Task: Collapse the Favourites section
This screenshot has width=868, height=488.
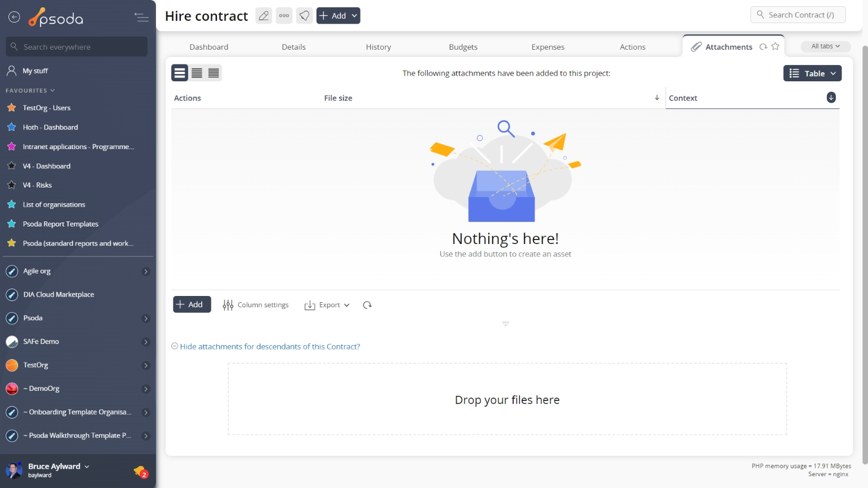Action: (31, 90)
